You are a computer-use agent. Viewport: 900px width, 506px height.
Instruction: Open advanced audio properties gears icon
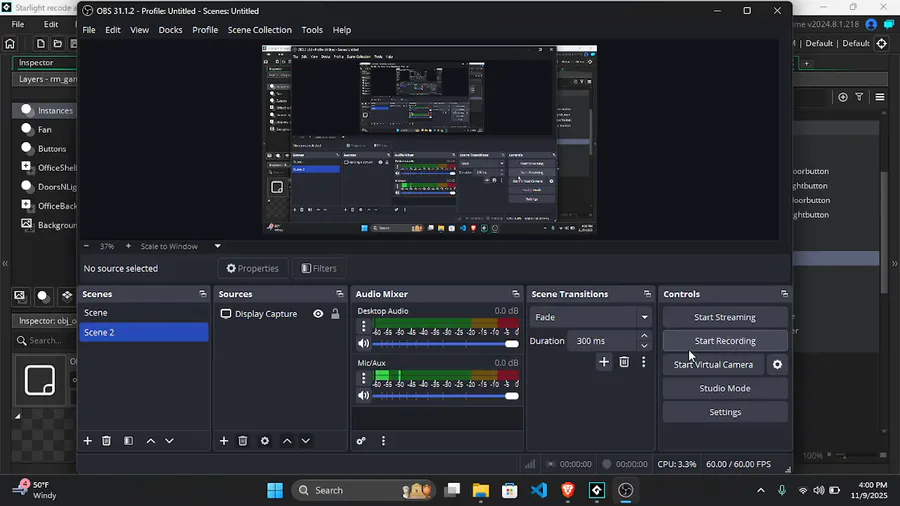(x=361, y=441)
